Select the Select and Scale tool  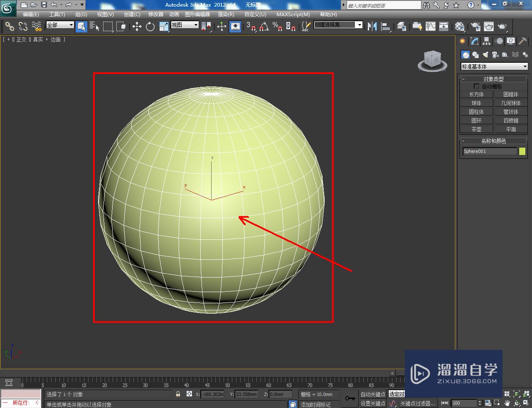coord(164,27)
